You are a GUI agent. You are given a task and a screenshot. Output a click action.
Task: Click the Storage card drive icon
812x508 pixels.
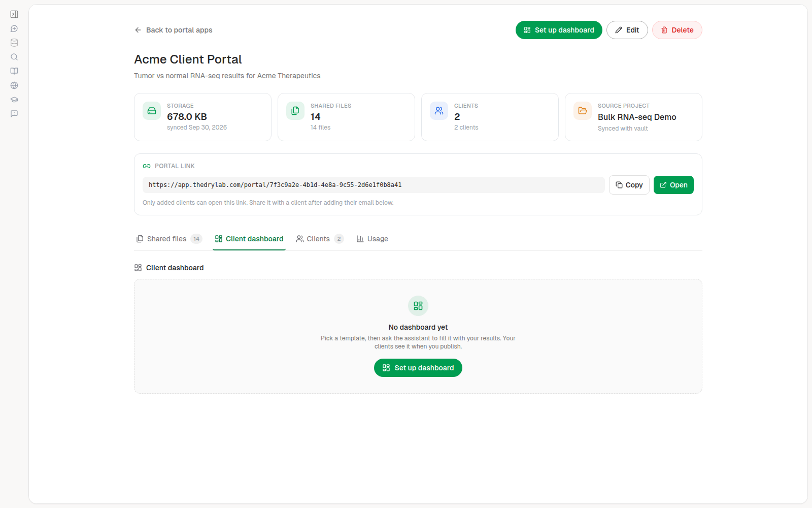[x=152, y=111]
